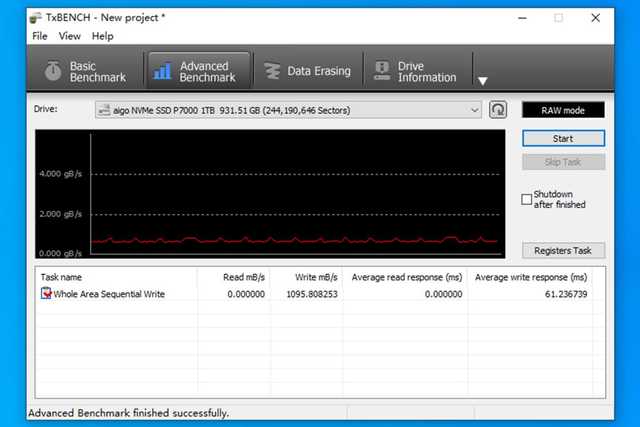Minimize the TxBENCH window
The image size is (640, 427).
pos(522,18)
